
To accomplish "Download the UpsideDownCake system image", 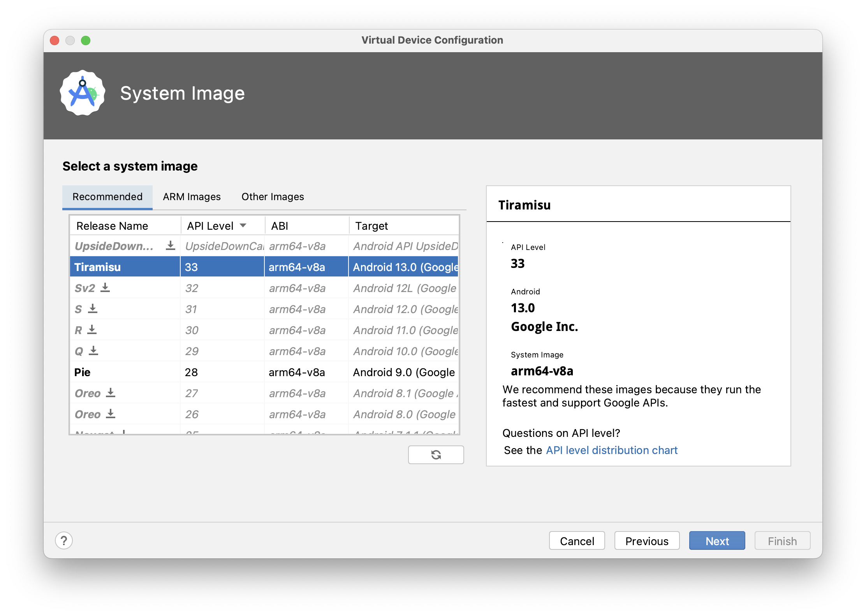I will tap(170, 246).
